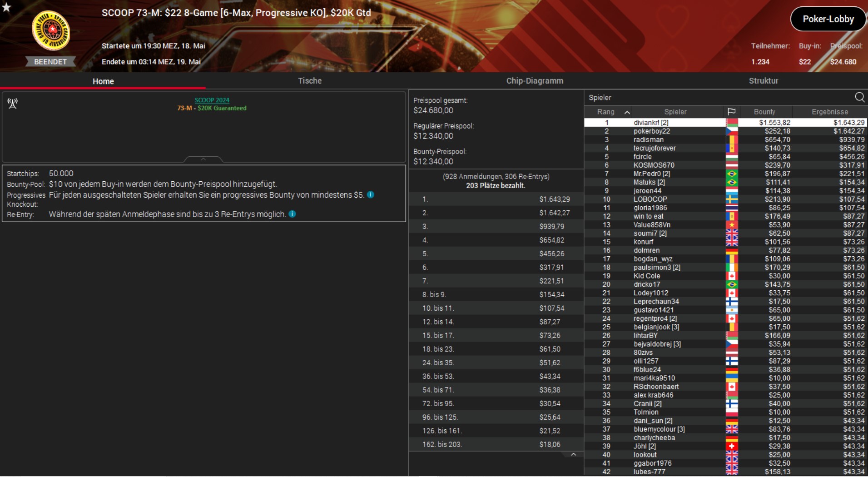This screenshot has width=868, height=477.
Task: Click info icon beside Re-Entry text
Action: [x=293, y=214]
